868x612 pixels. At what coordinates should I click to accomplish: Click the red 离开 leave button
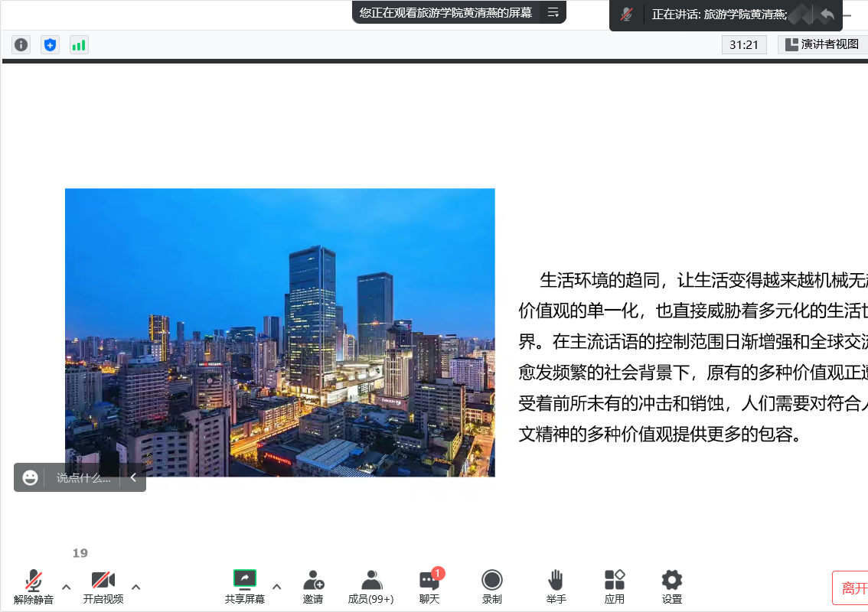tap(853, 588)
